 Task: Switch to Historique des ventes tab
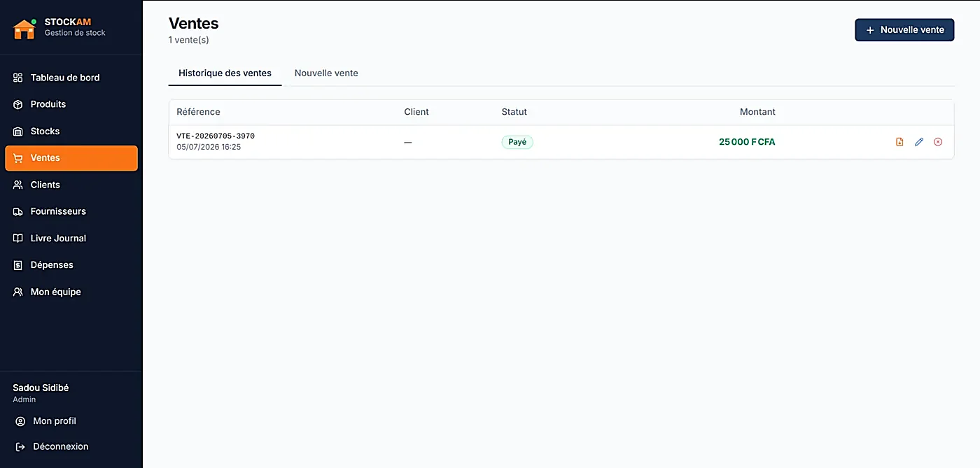click(x=225, y=73)
